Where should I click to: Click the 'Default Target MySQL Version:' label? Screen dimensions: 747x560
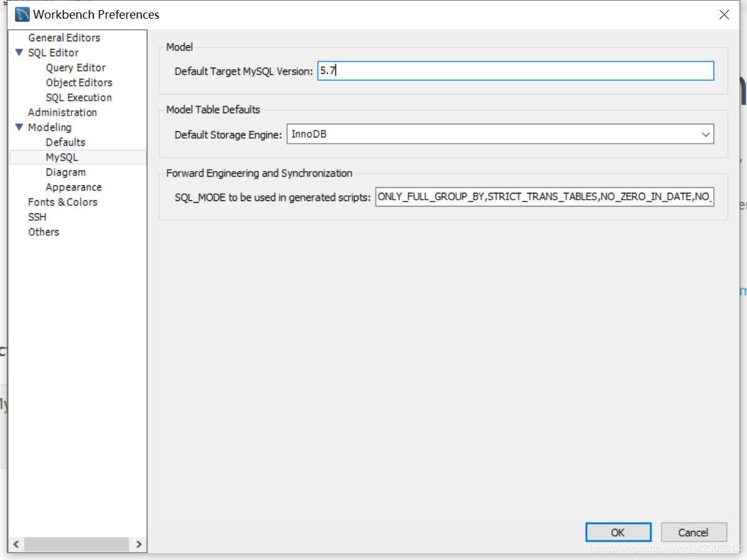click(244, 72)
